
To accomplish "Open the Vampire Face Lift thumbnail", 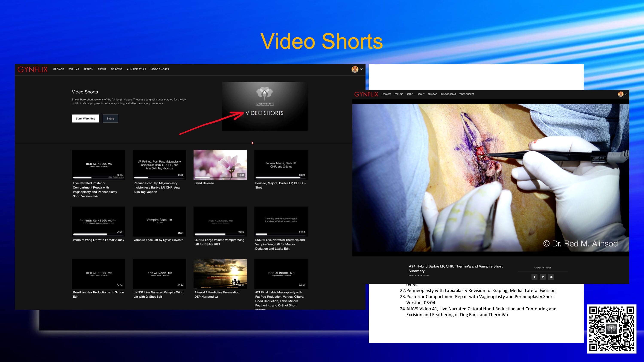I will tap(159, 221).
